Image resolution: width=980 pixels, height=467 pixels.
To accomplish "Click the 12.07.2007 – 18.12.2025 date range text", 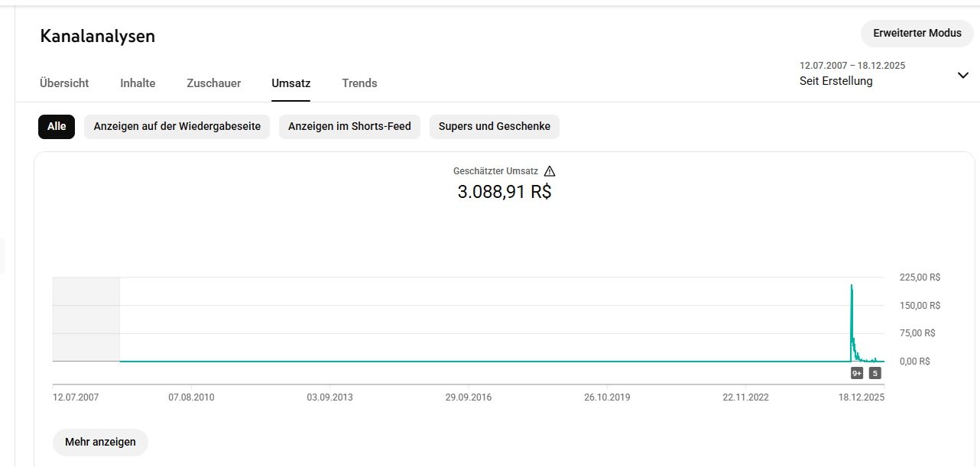I will pyautogui.click(x=852, y=66).
